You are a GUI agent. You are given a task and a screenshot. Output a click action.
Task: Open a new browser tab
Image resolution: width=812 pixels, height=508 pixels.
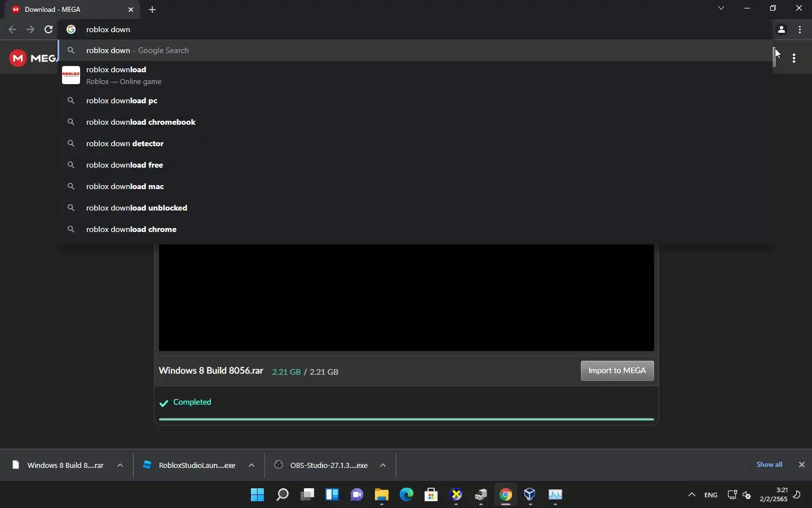[x=152, y=10]
